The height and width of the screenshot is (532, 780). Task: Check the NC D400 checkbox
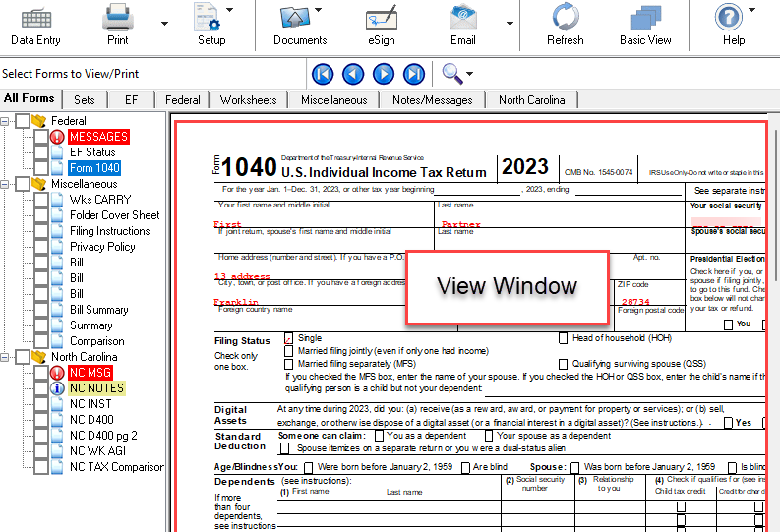(40, 420)
